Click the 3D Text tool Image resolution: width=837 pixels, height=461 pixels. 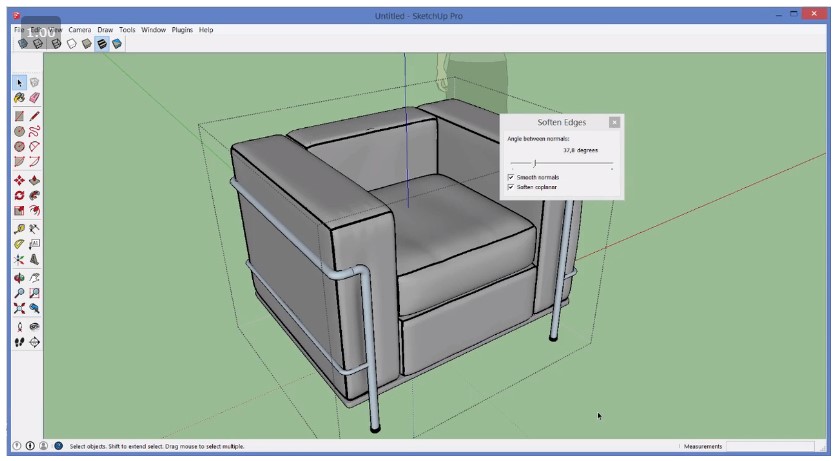35,259
